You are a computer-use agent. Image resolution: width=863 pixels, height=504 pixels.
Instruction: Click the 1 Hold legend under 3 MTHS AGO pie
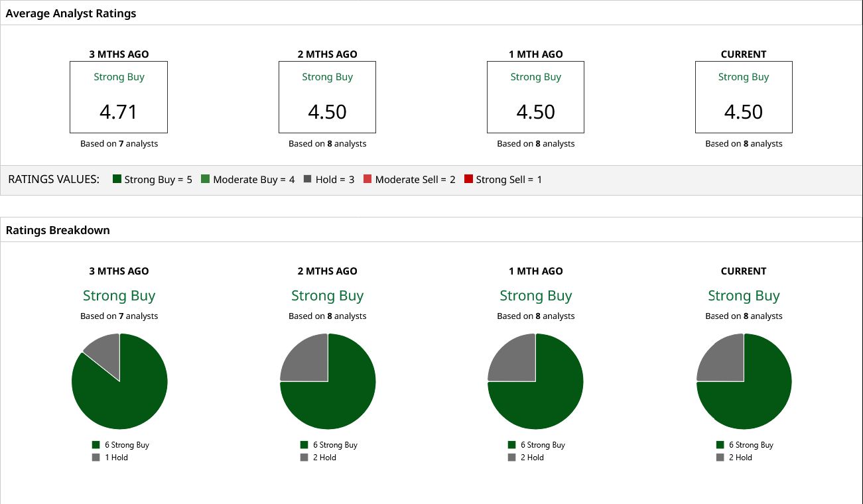[x=109, y=458]
